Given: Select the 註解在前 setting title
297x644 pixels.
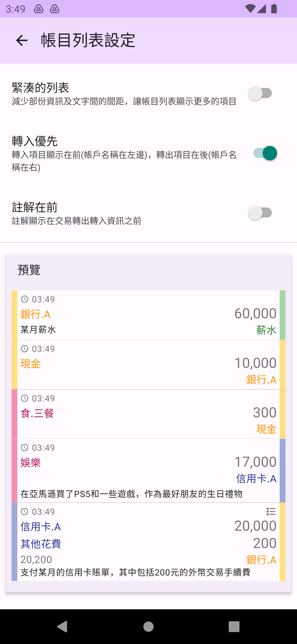Looking at the screenshot, I should tap(35, 207).
